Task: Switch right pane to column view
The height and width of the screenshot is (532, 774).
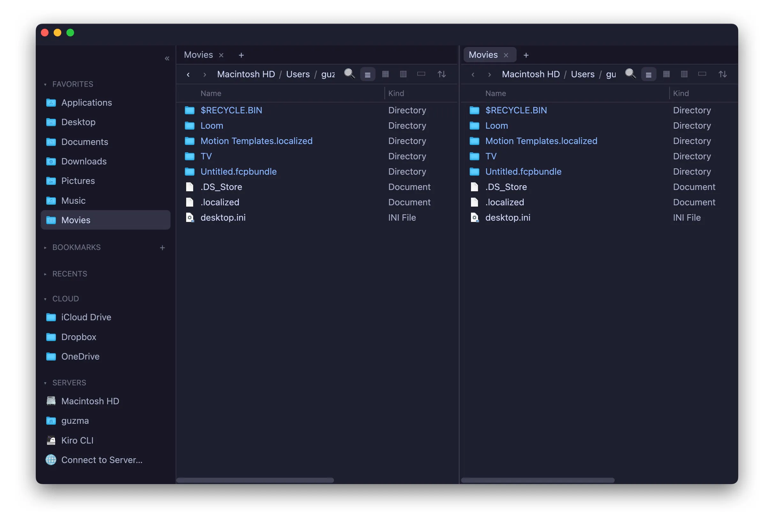Action: (x=684, y=74)
